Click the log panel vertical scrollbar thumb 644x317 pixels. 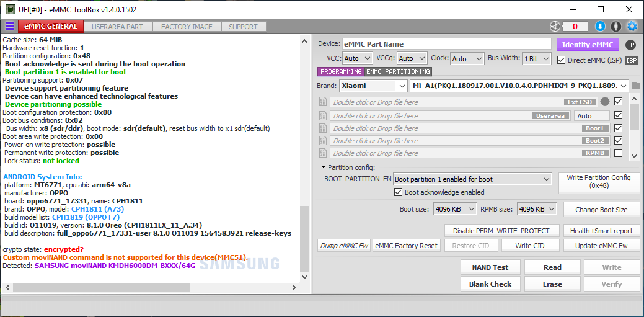tap(304, 238)
